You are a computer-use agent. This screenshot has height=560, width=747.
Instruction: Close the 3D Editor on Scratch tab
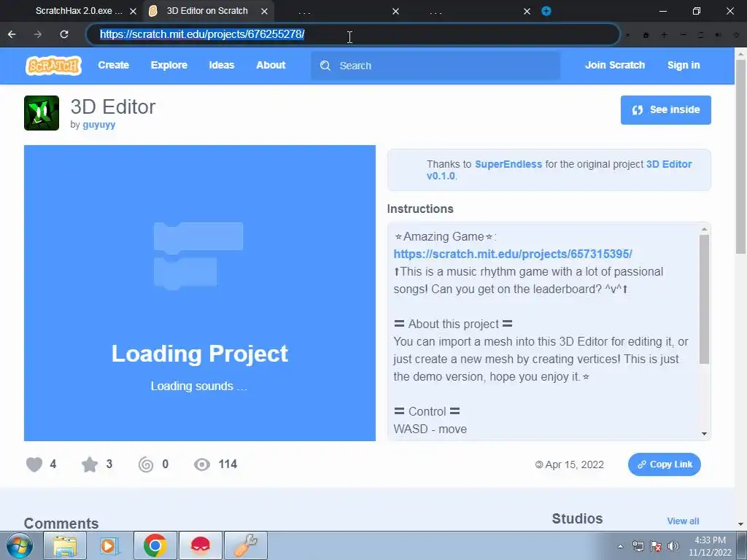(x=264, y=11)
